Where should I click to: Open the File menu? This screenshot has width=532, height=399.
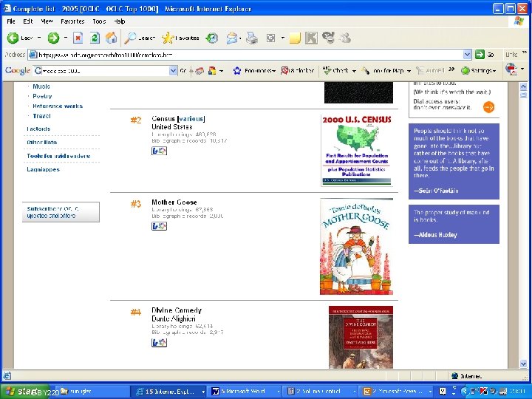[x=11, y=21]
